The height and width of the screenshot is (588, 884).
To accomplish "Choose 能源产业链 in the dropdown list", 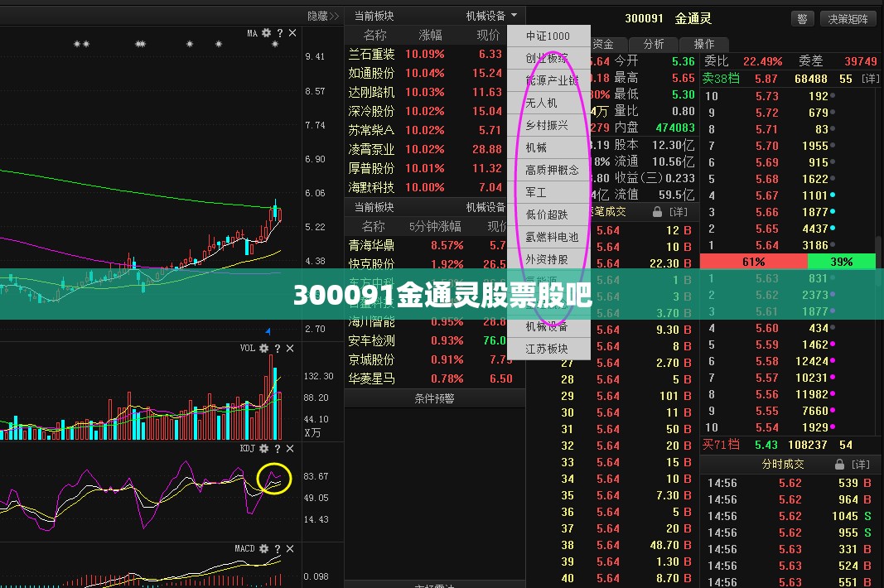I will click(x=548, y=80).
